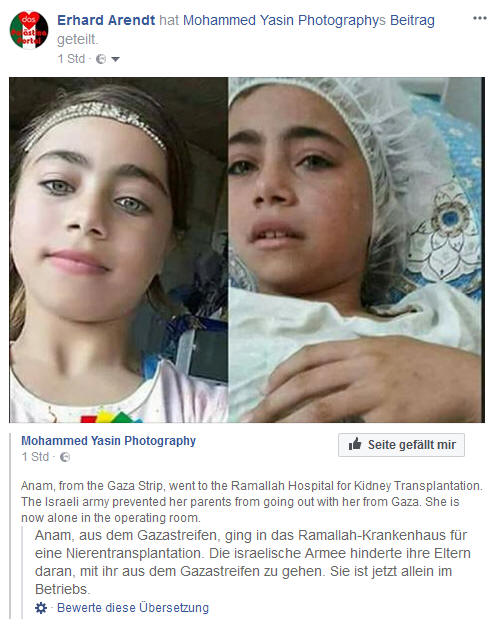Open the left photo of the girl with the headband
Screen dimensions: 493x628
(119, 250)
